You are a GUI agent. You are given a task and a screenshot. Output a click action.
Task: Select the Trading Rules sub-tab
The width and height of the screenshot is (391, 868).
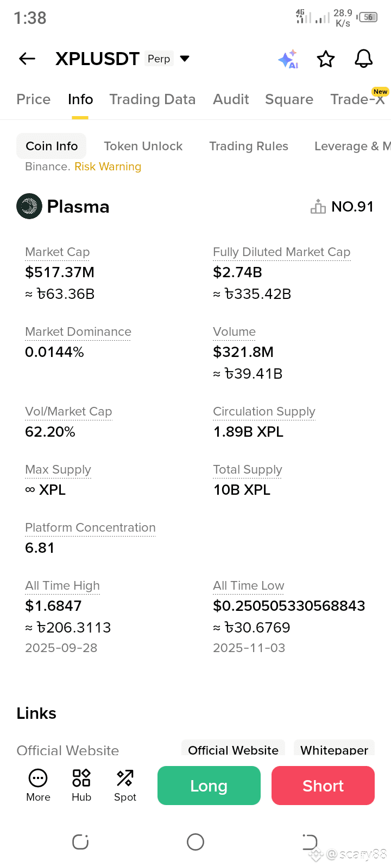click(x=249, y=146)
